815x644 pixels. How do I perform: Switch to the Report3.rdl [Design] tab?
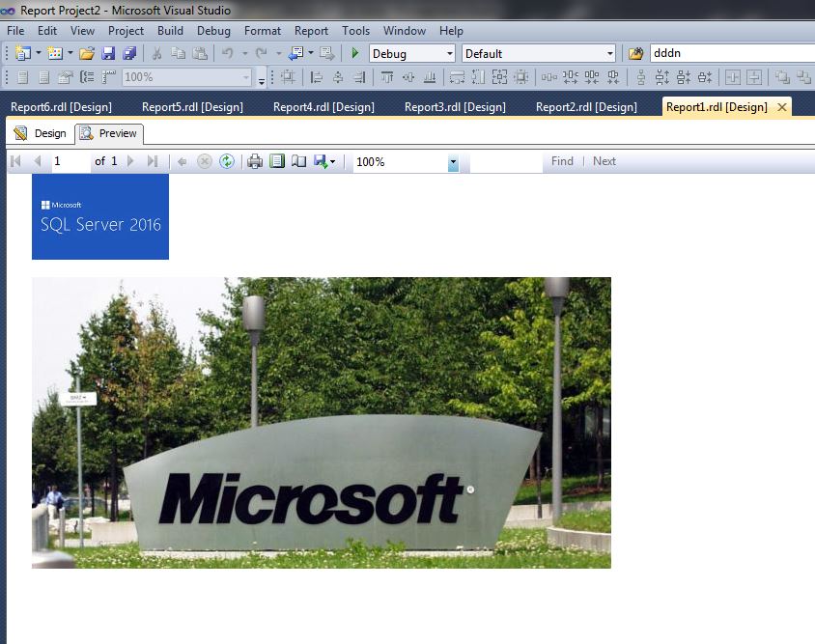tap(456, 107)
